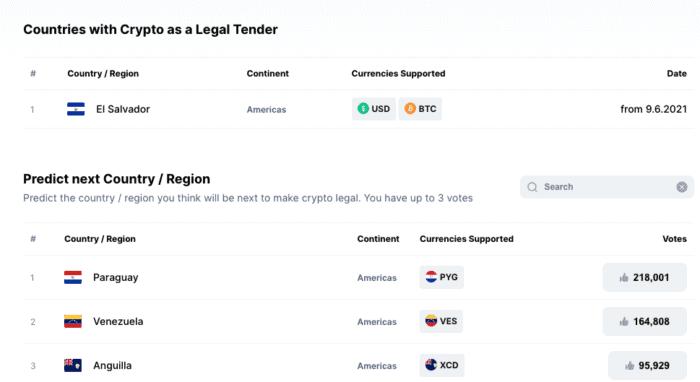Viewport: 700px width, 382px height.
Task: Select the BTC currency badge
Action: click(x=420, y=109)
